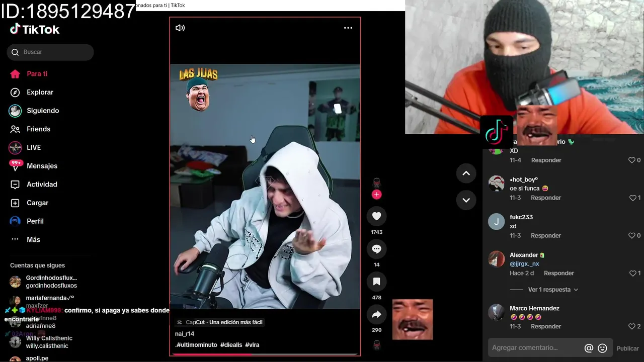Go to Siguiendo feed
Screen dimensions: 644x362
click(43, 111)
